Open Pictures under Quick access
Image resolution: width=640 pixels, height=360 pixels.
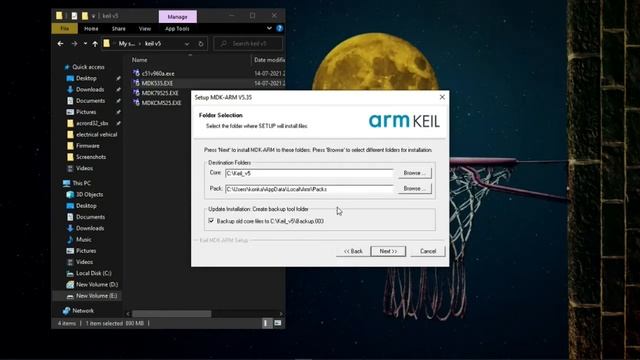[86, 112]
